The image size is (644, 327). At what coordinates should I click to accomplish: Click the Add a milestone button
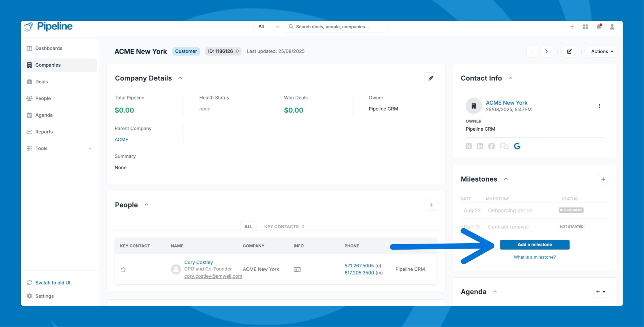click(x=535, y=245)
